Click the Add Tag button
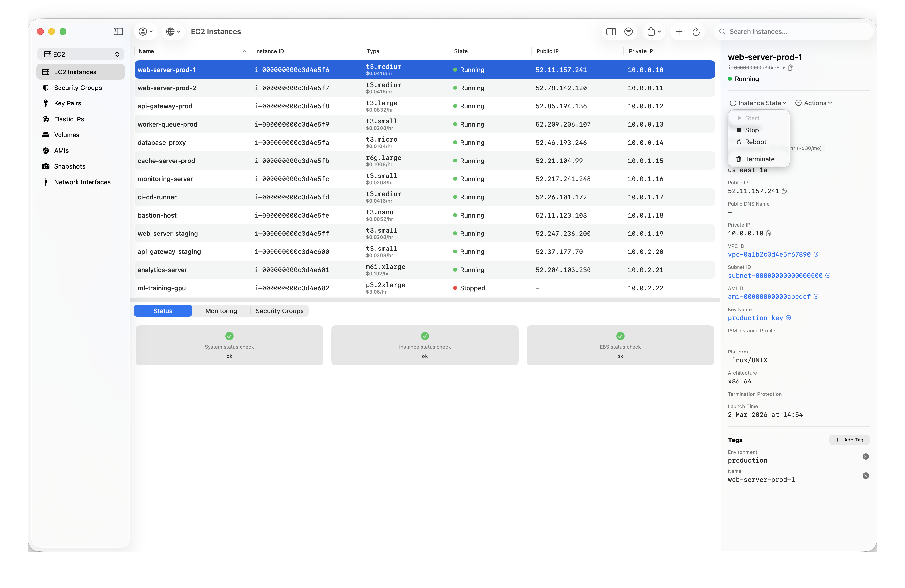Image resolution: width=905 pixels, height=588 pixels. click(849, 440)
